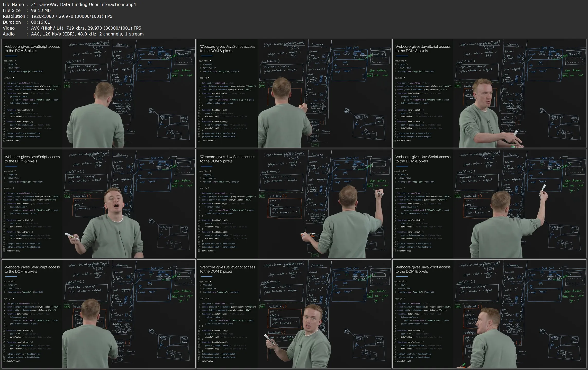The image size is (588, 370).
Task: Select the duration value '00:16:01'
Action: click(x=40, y=22)
